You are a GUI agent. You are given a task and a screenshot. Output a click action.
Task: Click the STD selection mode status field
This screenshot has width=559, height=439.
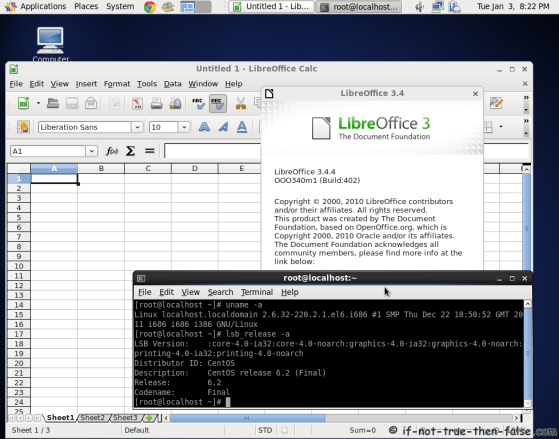point(265,430)
